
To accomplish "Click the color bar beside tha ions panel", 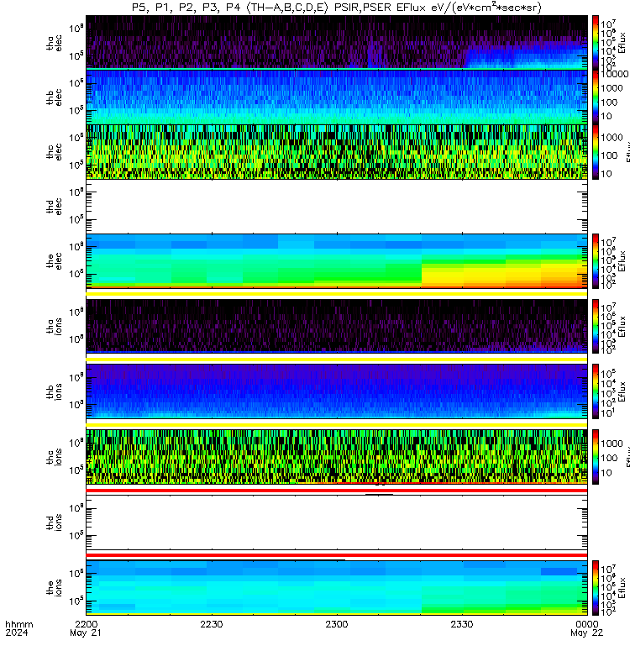I will pyautogui.click(x=596, y=326).
